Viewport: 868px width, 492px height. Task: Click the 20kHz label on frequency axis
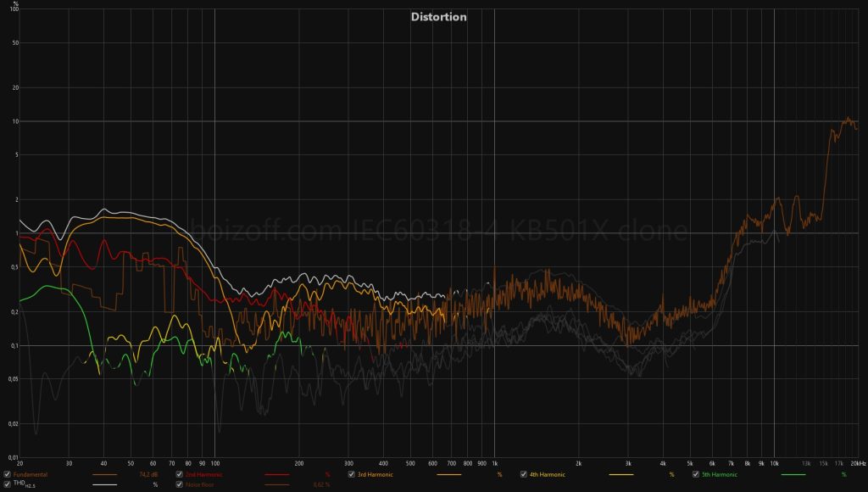pos(858,463)
